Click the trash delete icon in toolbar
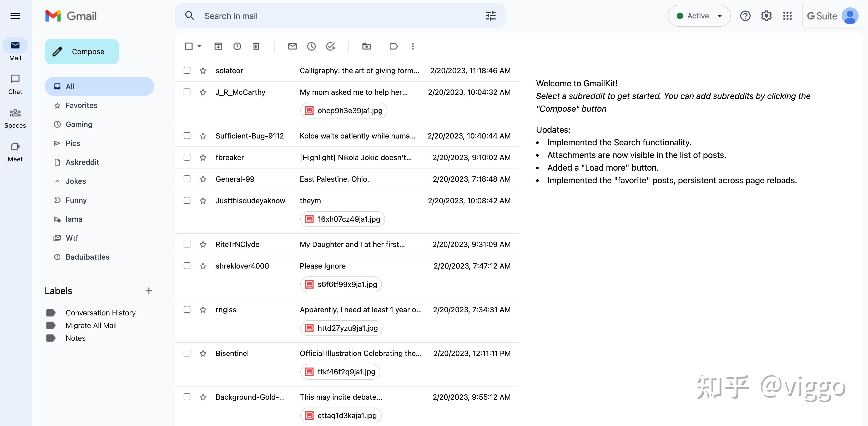 [256, 46]
